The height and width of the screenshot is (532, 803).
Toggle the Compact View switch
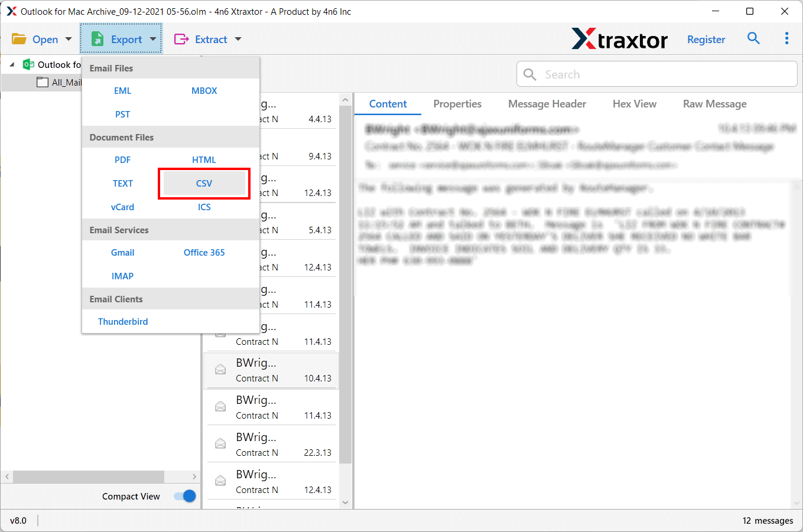point(185,496)
